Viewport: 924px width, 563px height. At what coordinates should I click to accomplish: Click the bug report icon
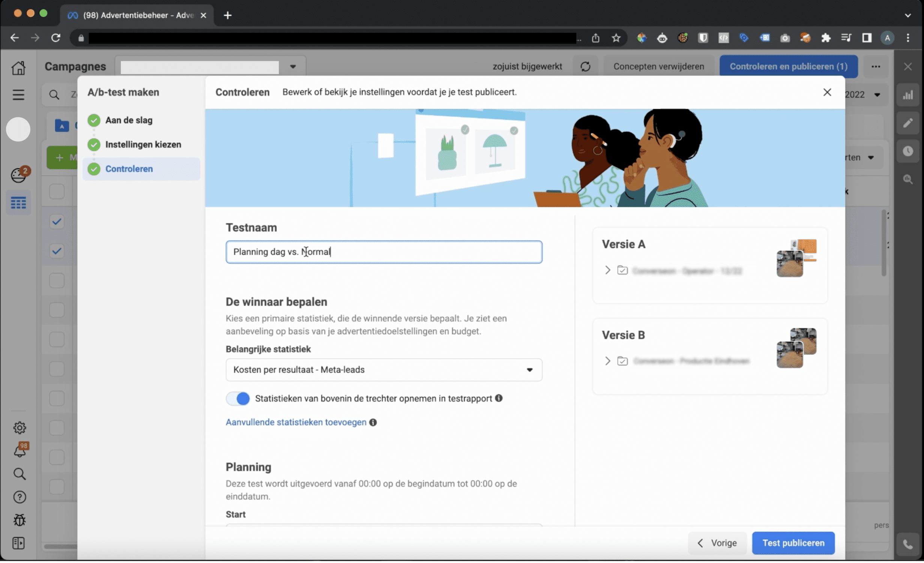(19, 520)
